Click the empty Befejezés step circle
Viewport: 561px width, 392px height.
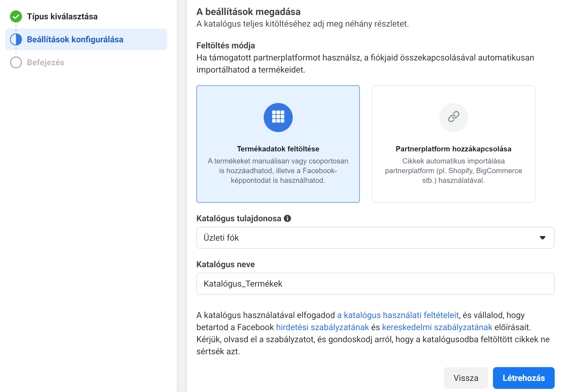pyautogui.click(x=16, y=62)
